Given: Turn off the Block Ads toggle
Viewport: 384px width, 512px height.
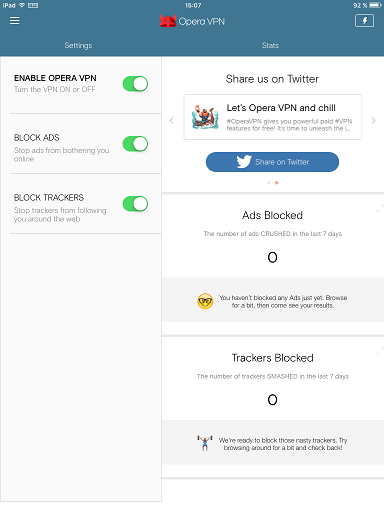Looking at the screenshot, I should [x=135, y=144].
